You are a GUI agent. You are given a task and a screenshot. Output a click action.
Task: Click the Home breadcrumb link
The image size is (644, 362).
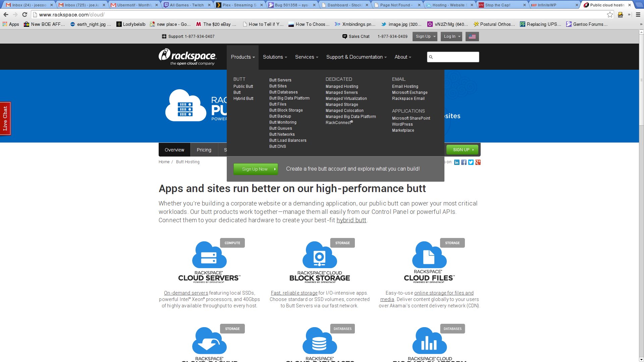point(164,162)
